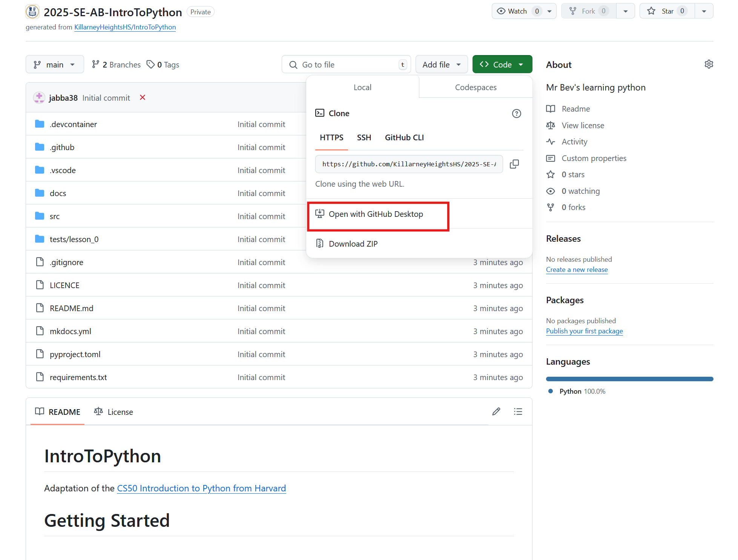Screen dimensions: 738x560
Task: Open the README tab
Action: (57, 412)
